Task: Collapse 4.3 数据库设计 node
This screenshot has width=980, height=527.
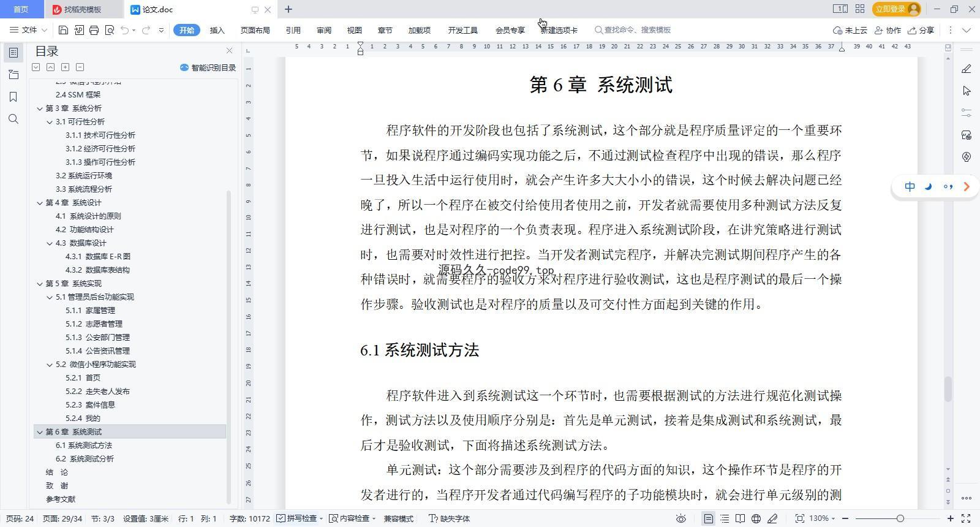Action: point(50,243)
